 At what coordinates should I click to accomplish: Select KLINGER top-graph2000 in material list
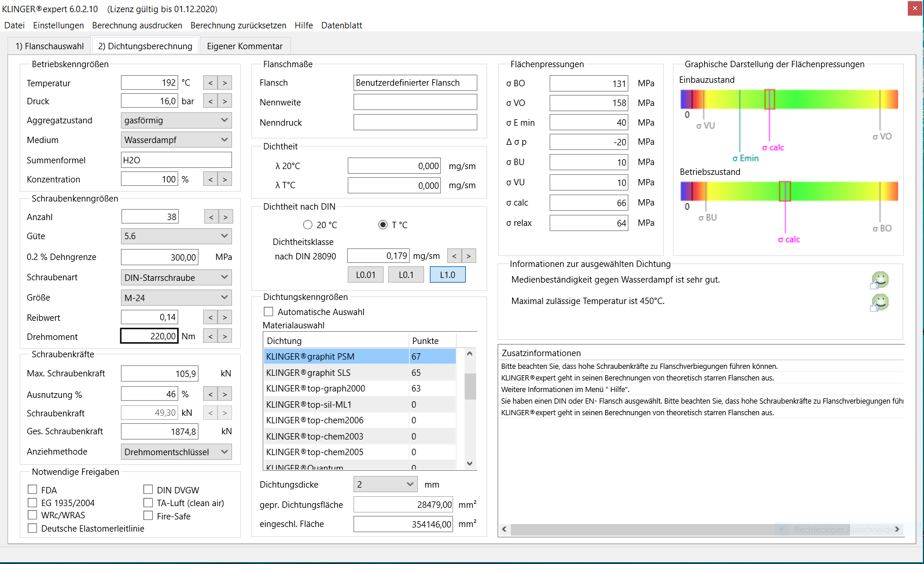tap(360, 389)
